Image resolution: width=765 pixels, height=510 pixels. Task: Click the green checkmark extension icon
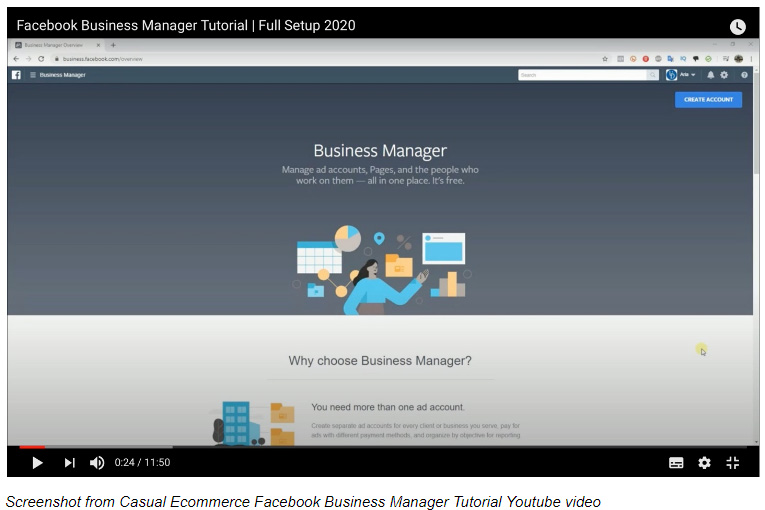click(x=708, y=59)
